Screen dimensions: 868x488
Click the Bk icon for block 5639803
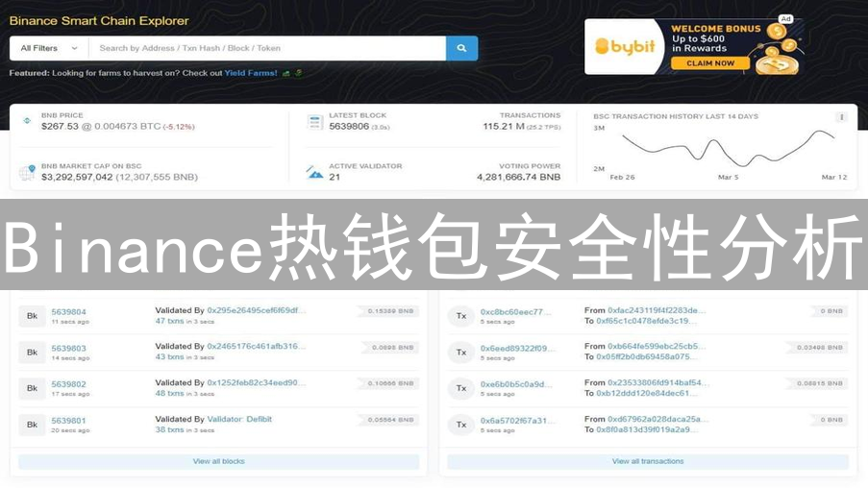[32, 353]
